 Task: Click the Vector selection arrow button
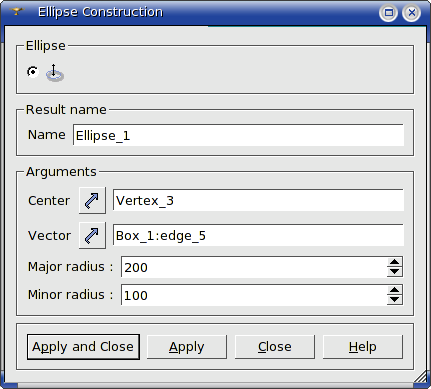tap(92, 235)
